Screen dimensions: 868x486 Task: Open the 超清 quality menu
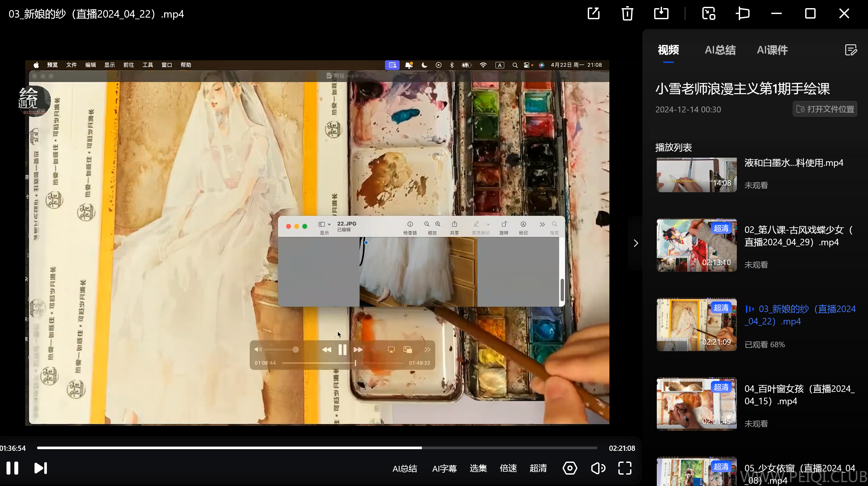(x=538, y=468)
